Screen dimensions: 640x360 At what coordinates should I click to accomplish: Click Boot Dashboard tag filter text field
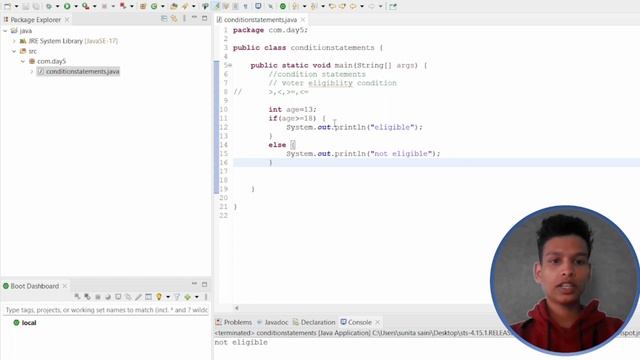(106, 310)
